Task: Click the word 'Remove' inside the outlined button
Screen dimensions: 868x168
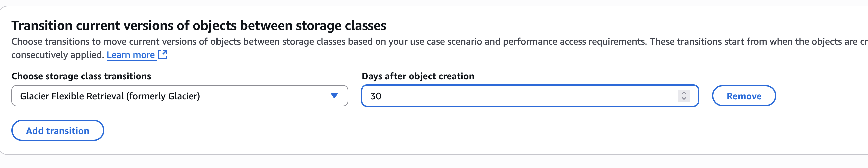Action: pos(744,96)
